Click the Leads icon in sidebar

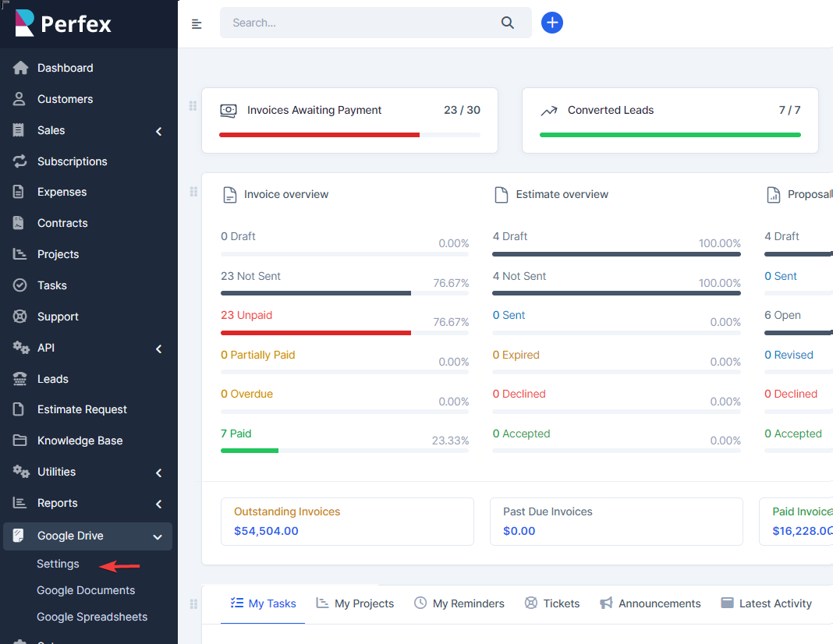pos(20,379)
